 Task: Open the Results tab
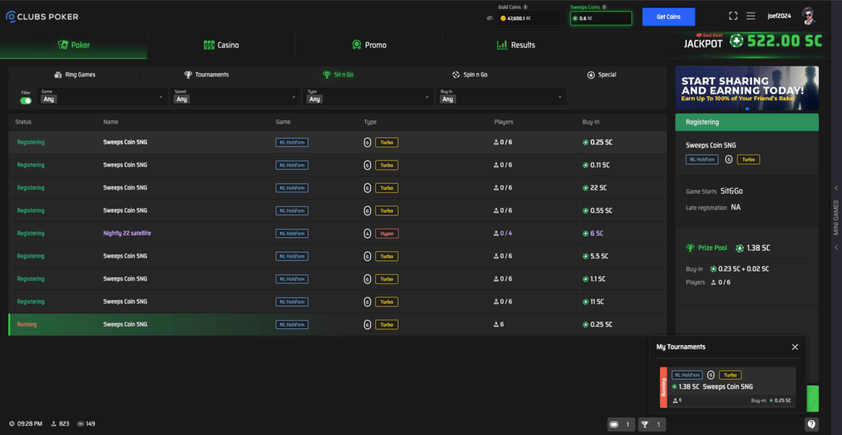[516, 45]
